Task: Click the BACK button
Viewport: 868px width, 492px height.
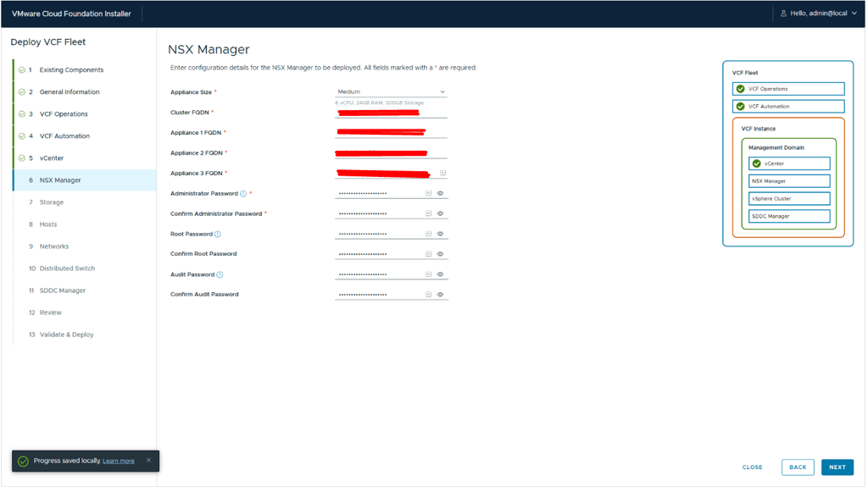Action: [x=799, y=468]
